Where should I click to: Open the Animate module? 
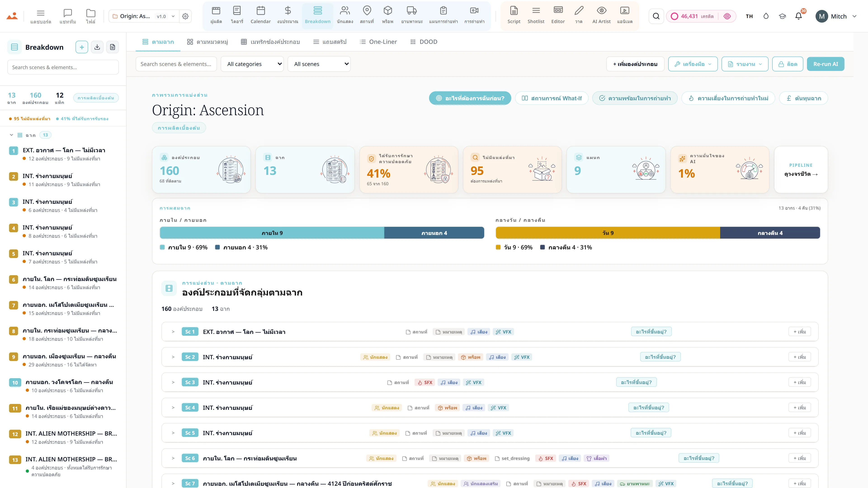pos(625,15)
